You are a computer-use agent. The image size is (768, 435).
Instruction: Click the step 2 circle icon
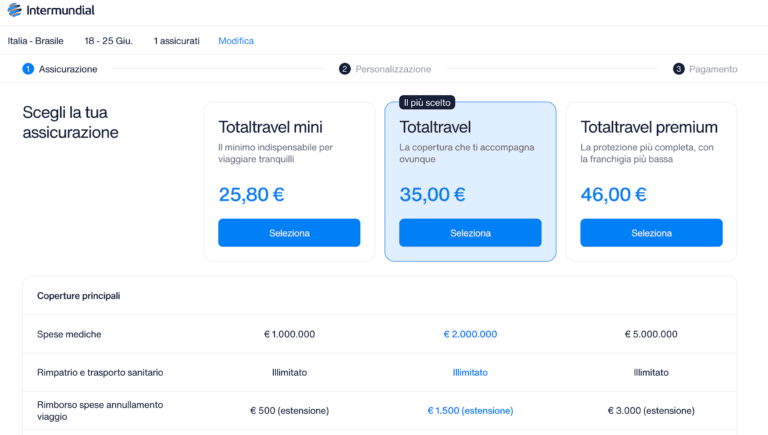[345, 69]
